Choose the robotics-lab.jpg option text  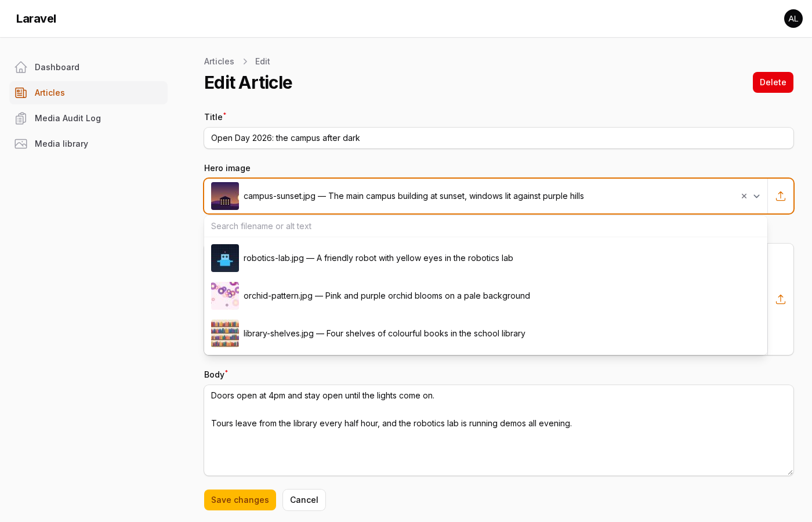378,258
